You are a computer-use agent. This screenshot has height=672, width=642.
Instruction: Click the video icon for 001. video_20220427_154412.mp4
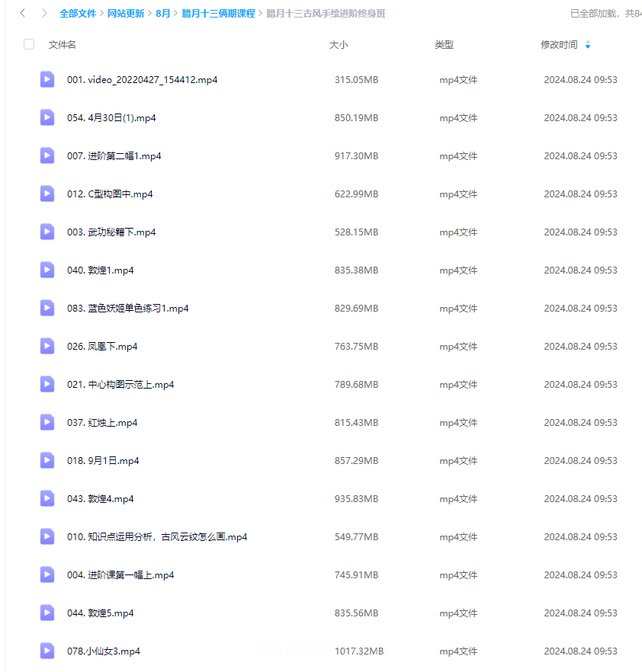tap(47, 79)
